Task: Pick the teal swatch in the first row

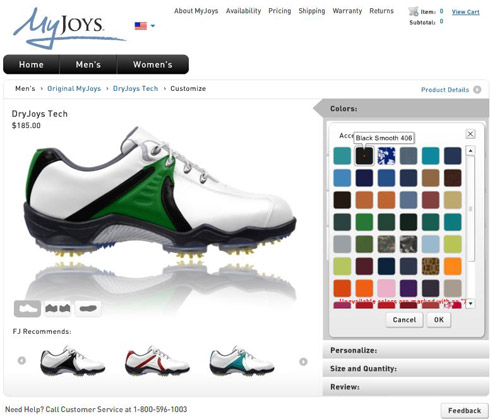Action: 342,156
